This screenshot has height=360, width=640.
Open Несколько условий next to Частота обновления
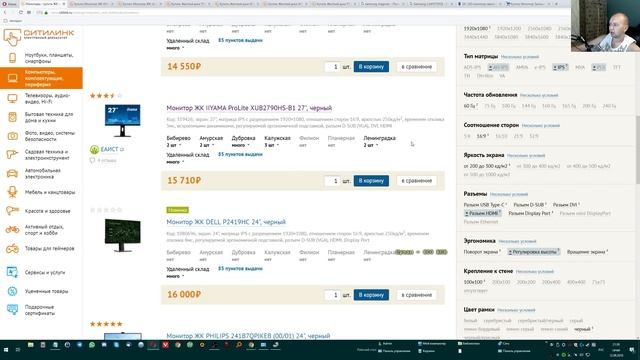(539, 96)
